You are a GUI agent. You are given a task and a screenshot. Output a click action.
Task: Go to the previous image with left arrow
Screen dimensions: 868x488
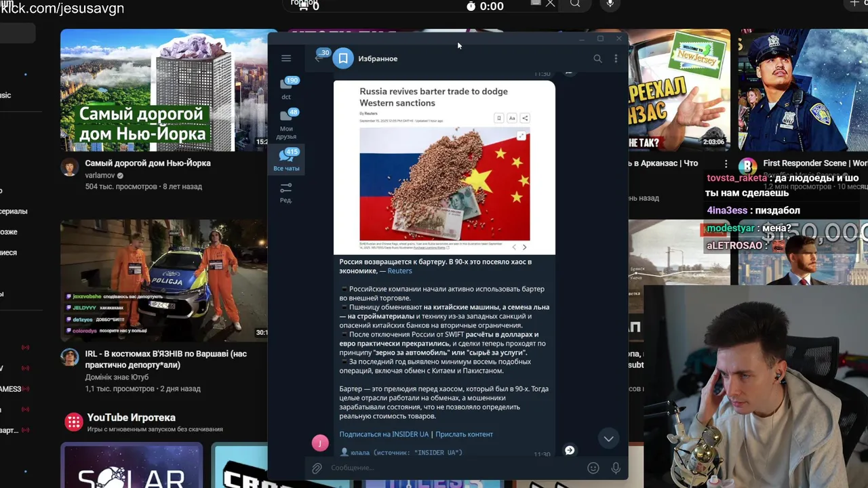pyautogui.click(x=513, y=247)
